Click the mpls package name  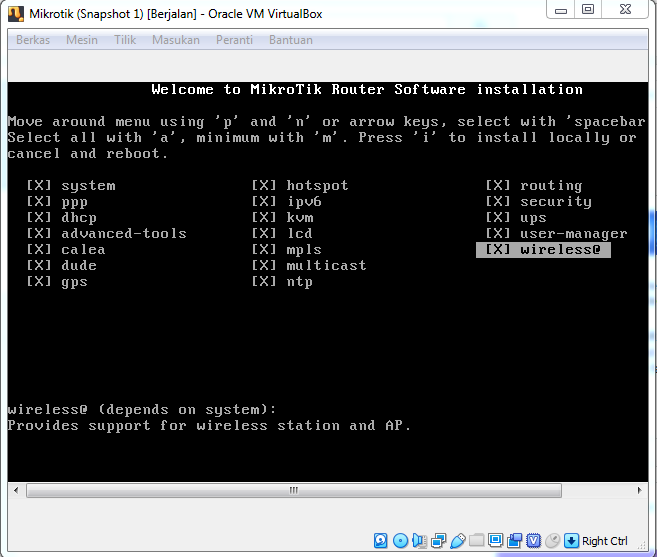[304, 250]
